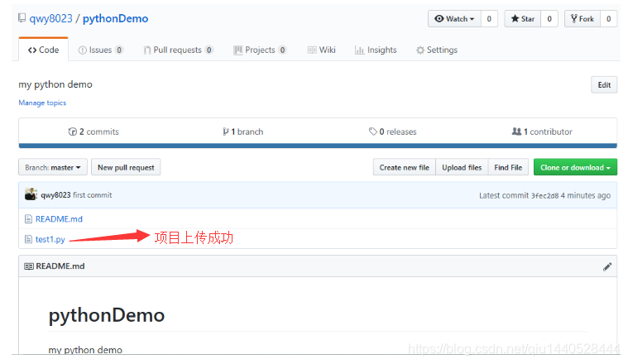Click the Find File button
Screen dimensions: 628x364
508,167
